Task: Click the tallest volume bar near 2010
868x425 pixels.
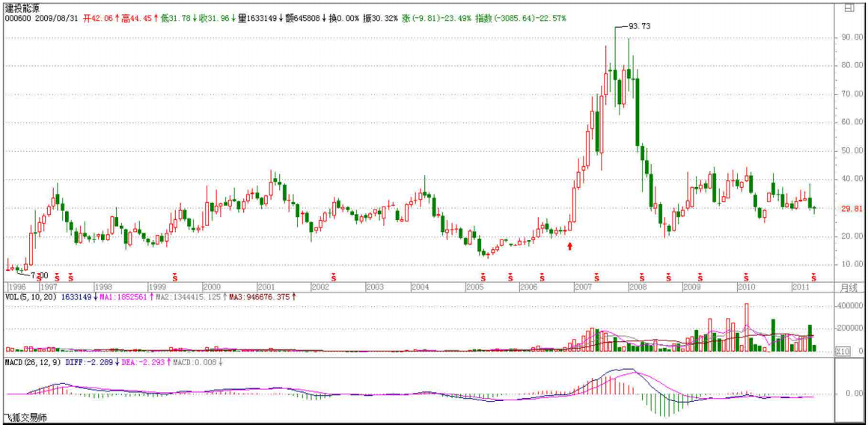Action: [746, 327]
